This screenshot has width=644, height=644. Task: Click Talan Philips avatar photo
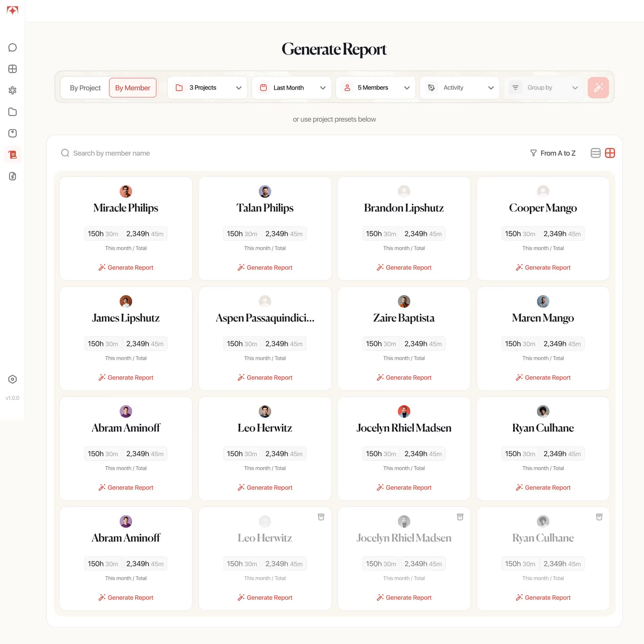click(x=265, y=192)
